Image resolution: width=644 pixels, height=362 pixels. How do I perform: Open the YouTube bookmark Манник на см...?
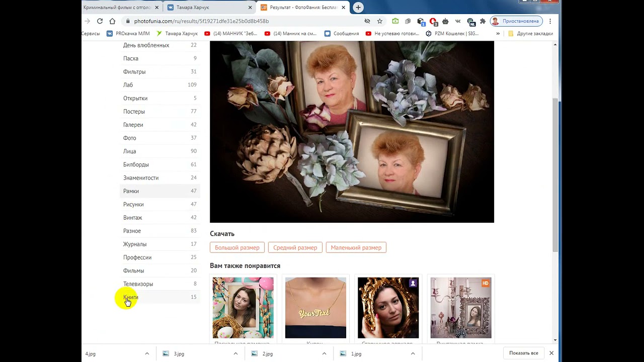tap(290, 34)
